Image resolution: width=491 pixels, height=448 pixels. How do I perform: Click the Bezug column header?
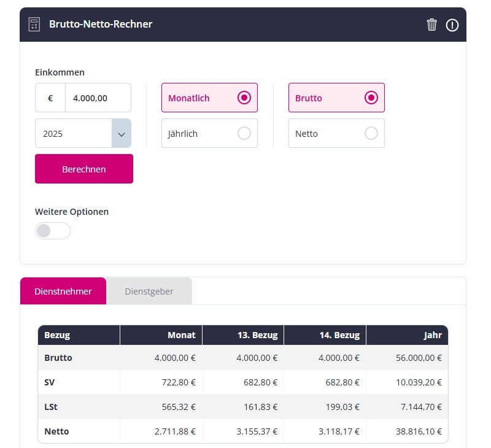(57, 335)
